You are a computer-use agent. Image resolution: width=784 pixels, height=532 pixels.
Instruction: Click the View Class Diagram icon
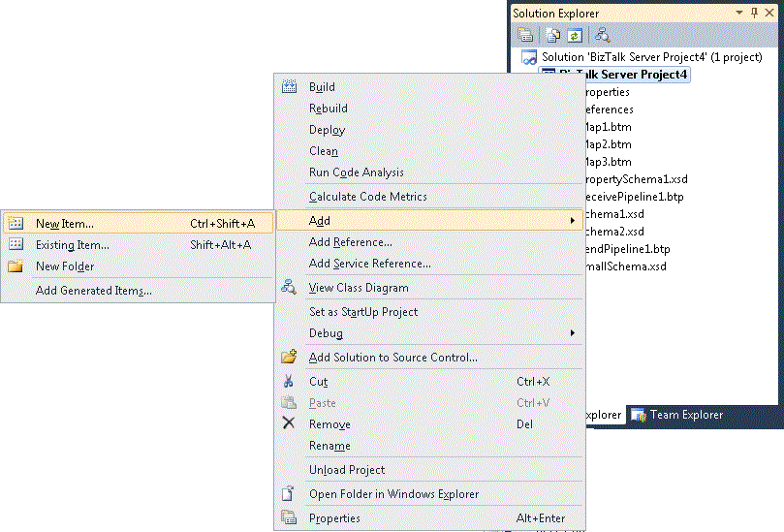tap(289, 287)
